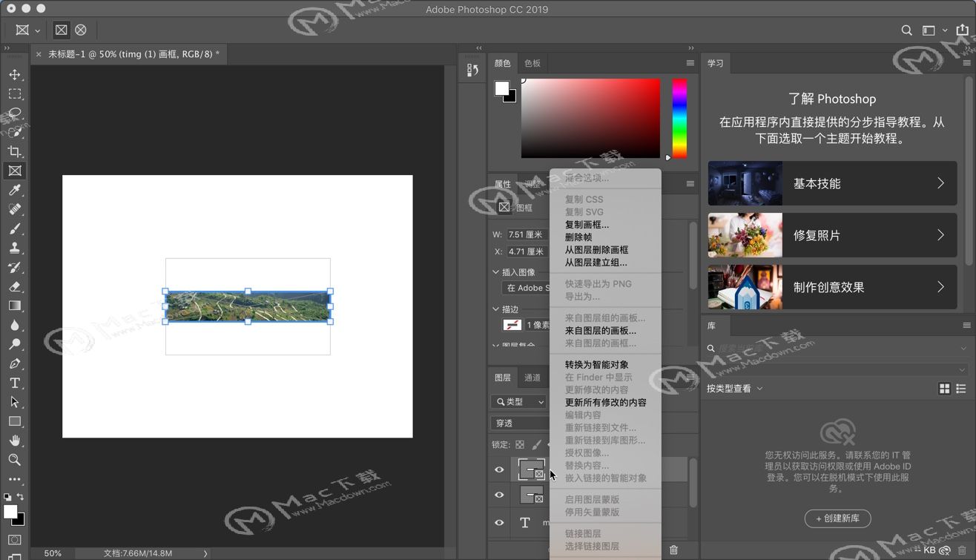Reset default foreground and background colors
Screen dimensions: 976x560
click(7, 497)
